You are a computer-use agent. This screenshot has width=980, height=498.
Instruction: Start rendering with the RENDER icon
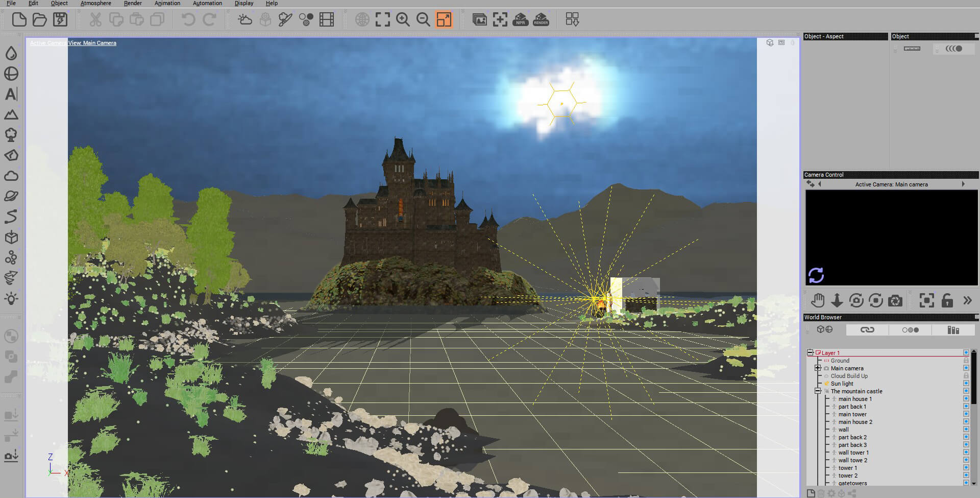coord(541,20)
